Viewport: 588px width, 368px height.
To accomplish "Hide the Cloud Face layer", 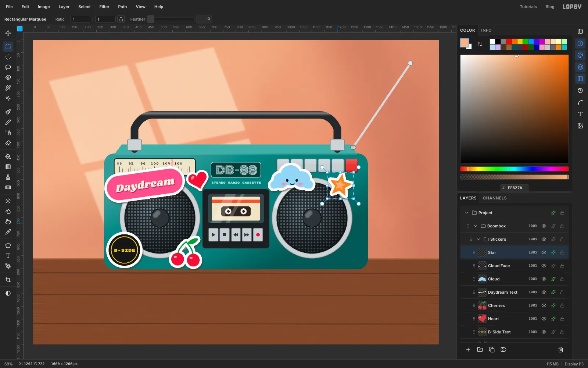I will pos(544,266).
